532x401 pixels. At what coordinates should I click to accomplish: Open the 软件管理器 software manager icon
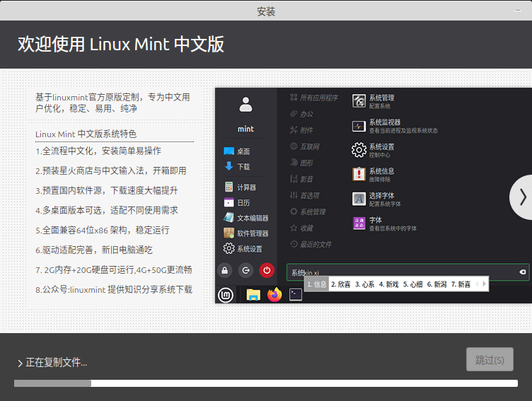click(x=229, y=233)
